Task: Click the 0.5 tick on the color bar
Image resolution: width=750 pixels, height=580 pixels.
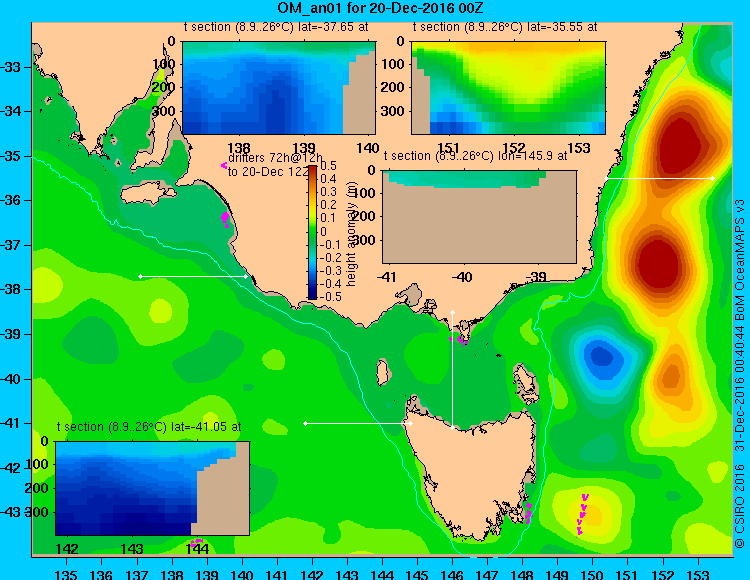Action: [328, 166]
